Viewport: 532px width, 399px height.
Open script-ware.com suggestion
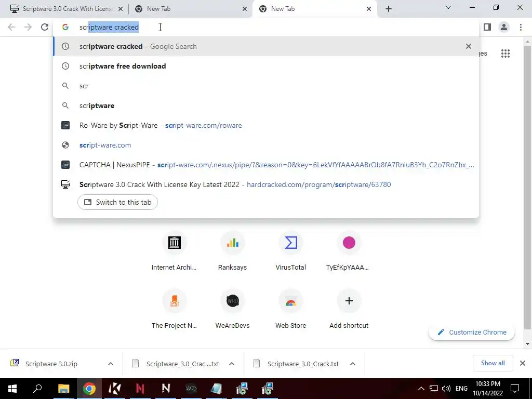click(266, 145)
